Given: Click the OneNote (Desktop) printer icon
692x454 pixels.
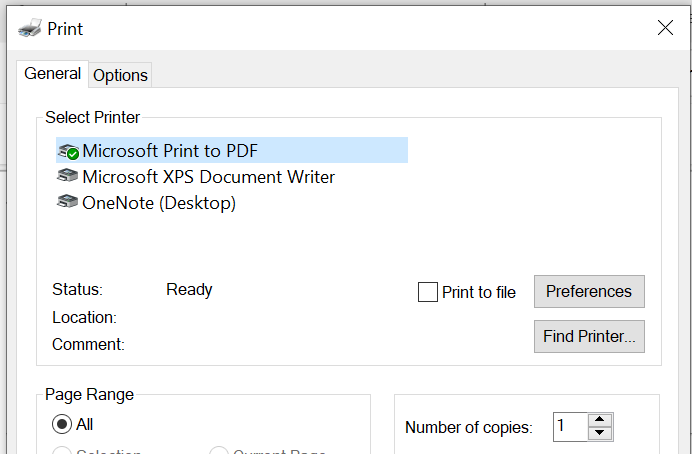Looking at the screenshot, I should [x=68, y=201].
